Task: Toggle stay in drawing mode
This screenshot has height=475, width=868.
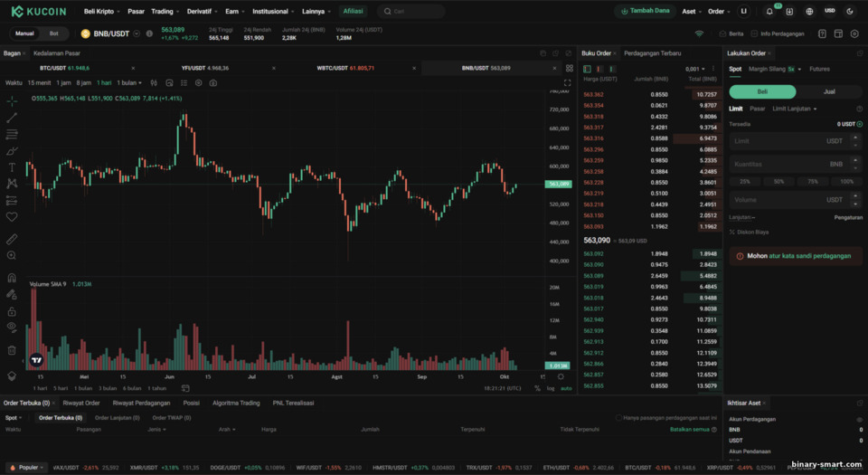Action: coord(12,295)
